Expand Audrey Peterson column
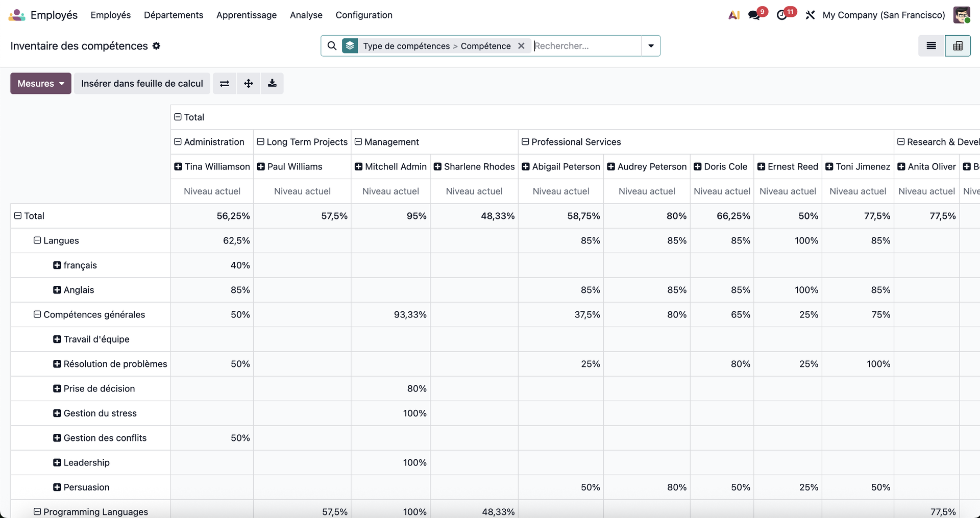Viewport: 980px width, 518px height. tap(611, 166)
